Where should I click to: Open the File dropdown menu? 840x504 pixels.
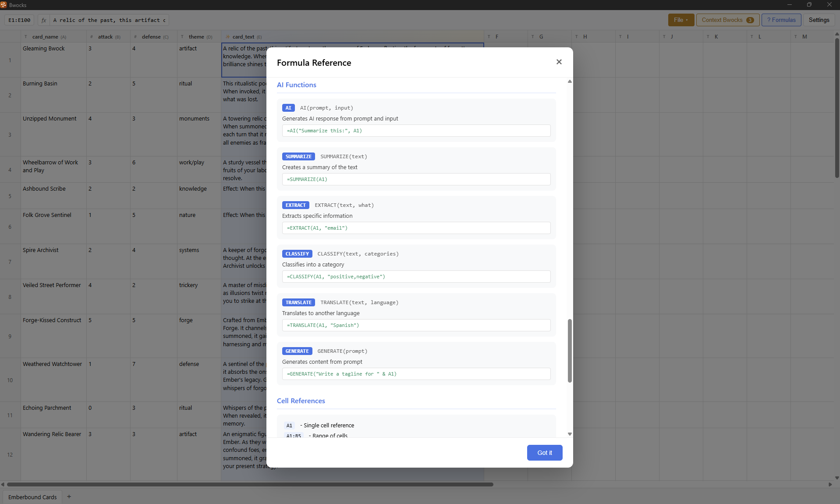pyautogui.click(x=681, y=20)
